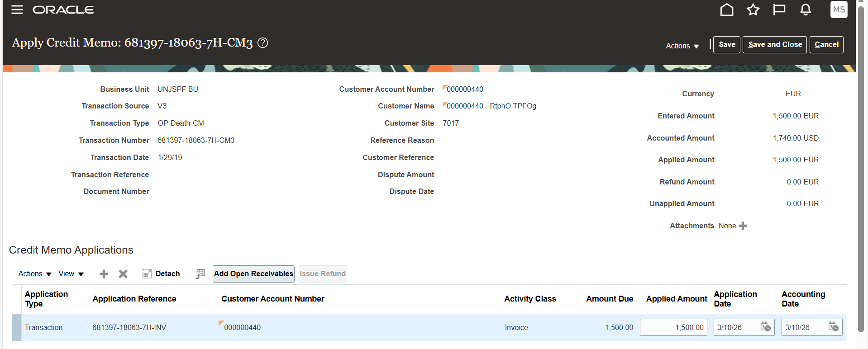Viewport: 868px width, 349px height.
Task: Open the MS user profile menu
Action: (839, 9)
